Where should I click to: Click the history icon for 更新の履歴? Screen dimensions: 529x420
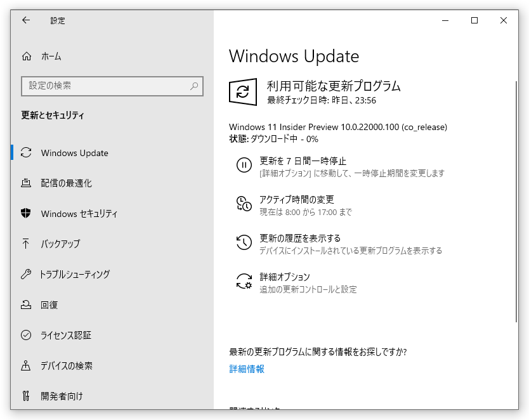[x=244, y=242]
